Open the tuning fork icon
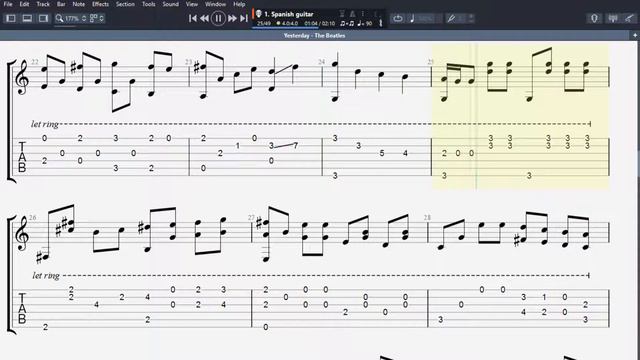The width and height of the screenshot is (640, 360). pos(381,23)
